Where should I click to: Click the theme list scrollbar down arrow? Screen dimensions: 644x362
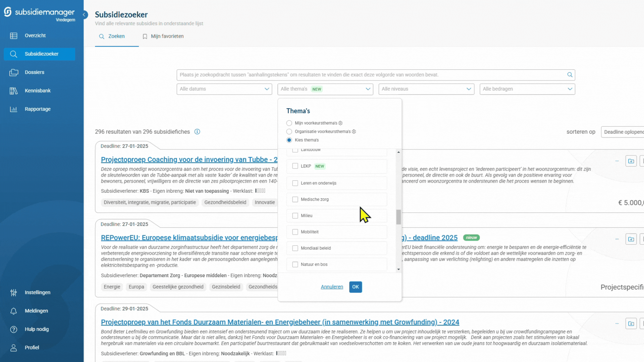(x=398, y=269)
